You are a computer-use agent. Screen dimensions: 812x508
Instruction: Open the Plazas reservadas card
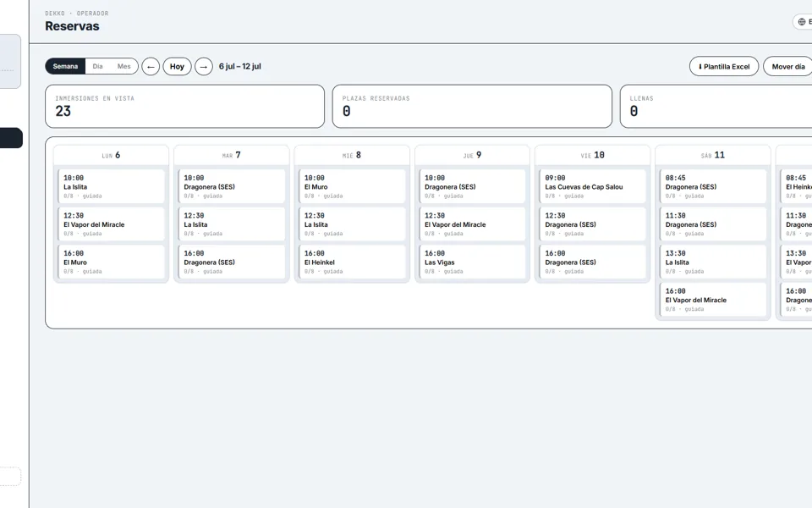[472, 107]
